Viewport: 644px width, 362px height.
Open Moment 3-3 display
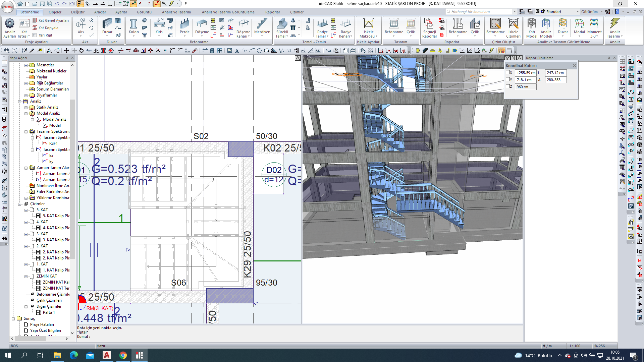pyautogui.click(x=594, y=28)
